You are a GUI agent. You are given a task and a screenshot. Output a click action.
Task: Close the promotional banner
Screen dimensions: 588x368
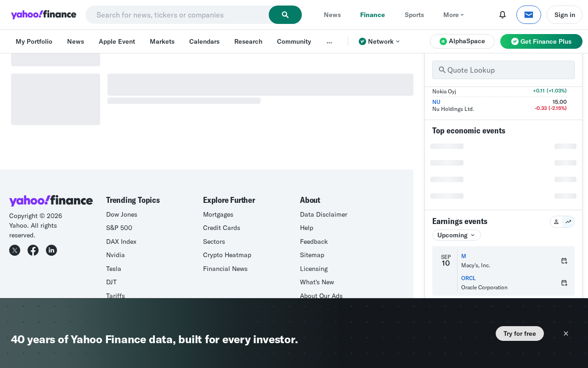point(566,333)
